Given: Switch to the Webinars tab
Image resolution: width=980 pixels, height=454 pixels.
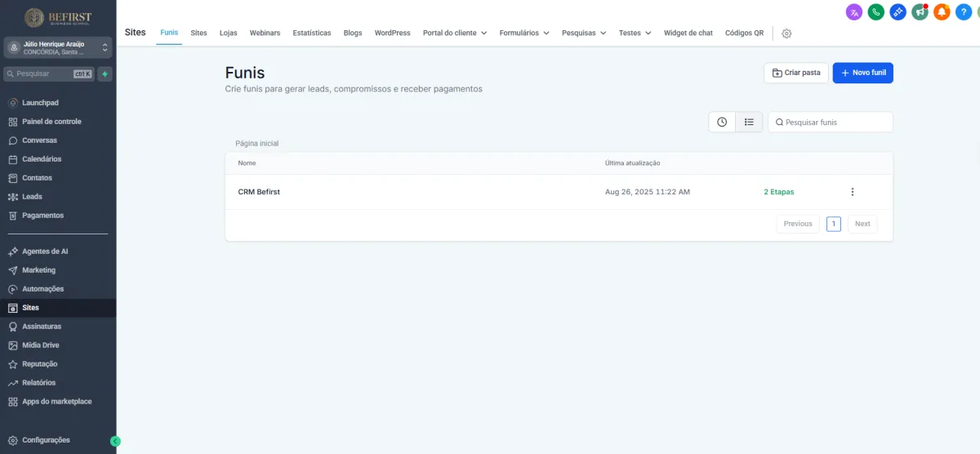Looking at the screenshot, I should tap(265, 33).
